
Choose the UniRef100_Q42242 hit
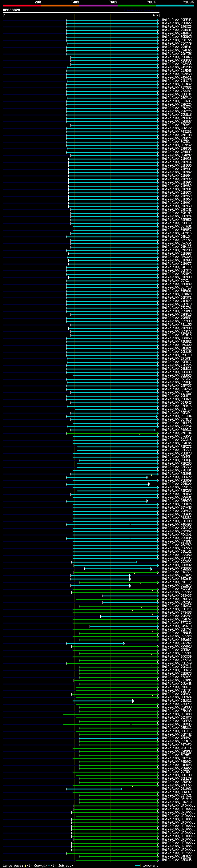[177, 643]
